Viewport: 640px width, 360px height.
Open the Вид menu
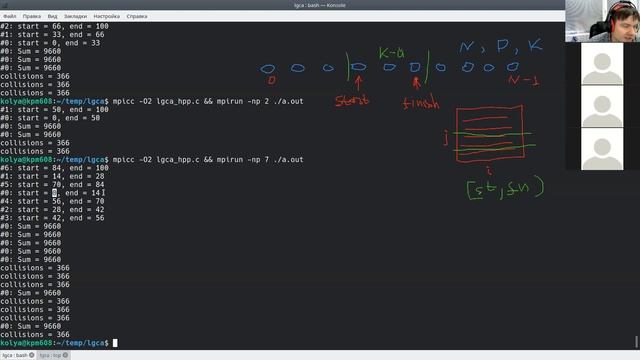tap(52, 16)
